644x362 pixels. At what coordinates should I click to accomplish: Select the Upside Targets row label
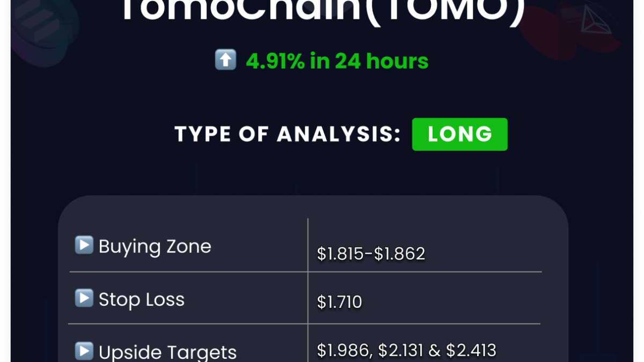(x=167, y=352)
